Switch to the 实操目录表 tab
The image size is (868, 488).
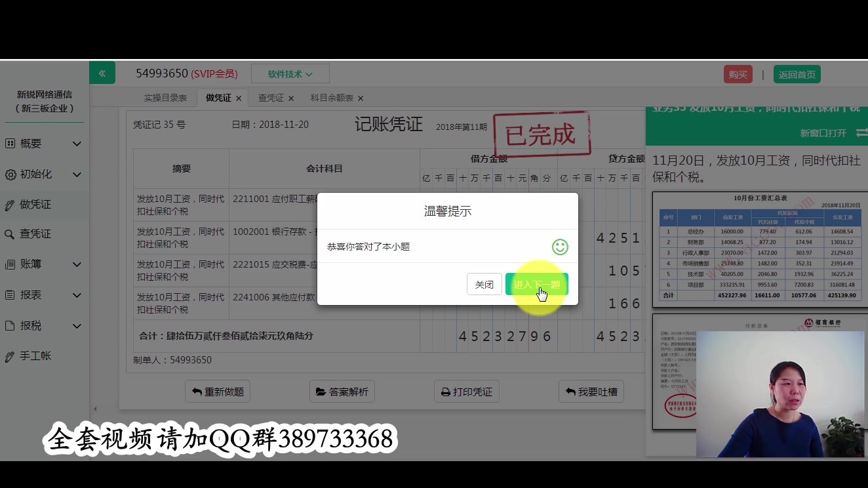[165, 98]
